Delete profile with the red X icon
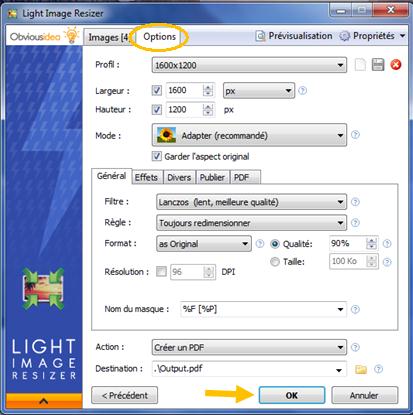 click(x=396, y=64)
